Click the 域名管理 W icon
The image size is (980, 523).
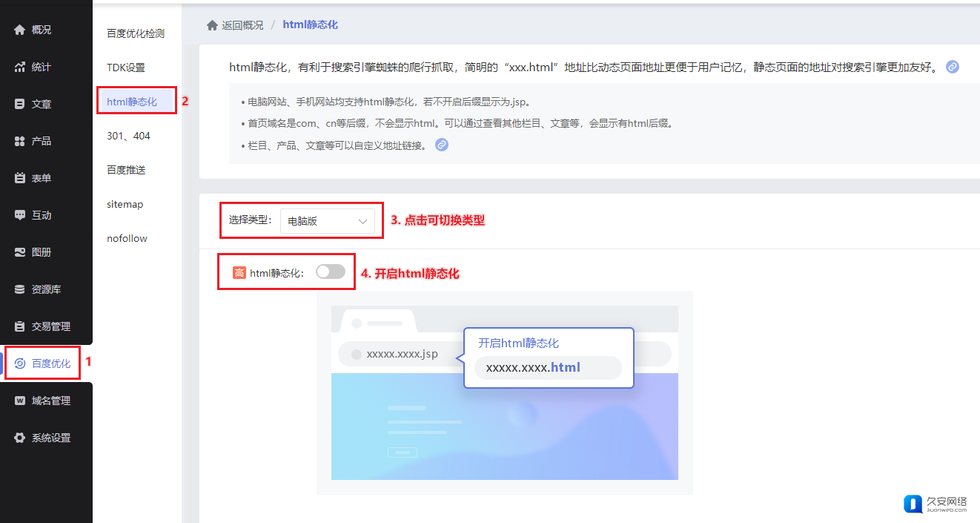click(x=20, y=401)
